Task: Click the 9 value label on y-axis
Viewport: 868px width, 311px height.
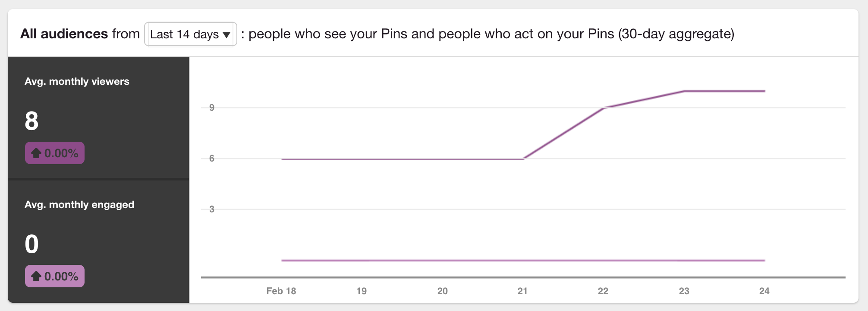Action: 212,108
